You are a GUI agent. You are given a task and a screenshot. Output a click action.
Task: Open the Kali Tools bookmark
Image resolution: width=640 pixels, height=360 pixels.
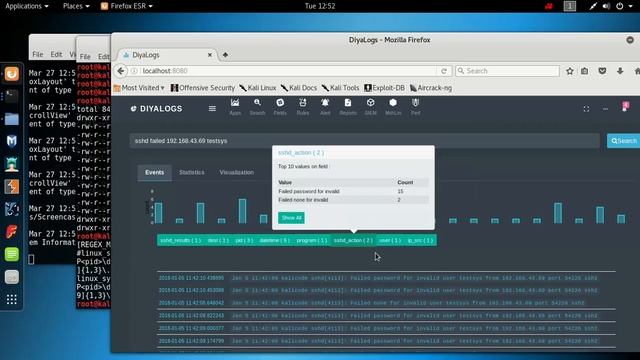(340, 88)
